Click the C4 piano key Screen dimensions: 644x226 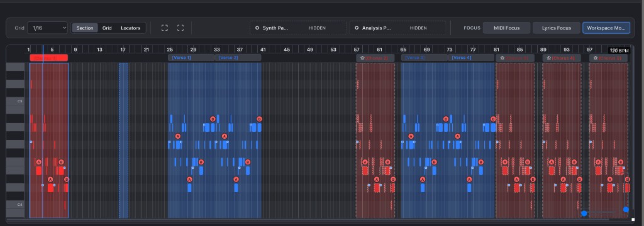15,204
